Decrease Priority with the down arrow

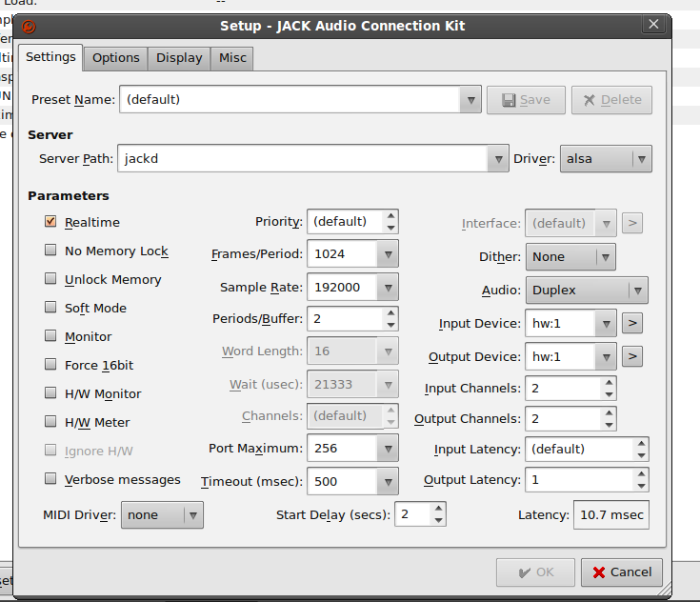tap(390, 228)
